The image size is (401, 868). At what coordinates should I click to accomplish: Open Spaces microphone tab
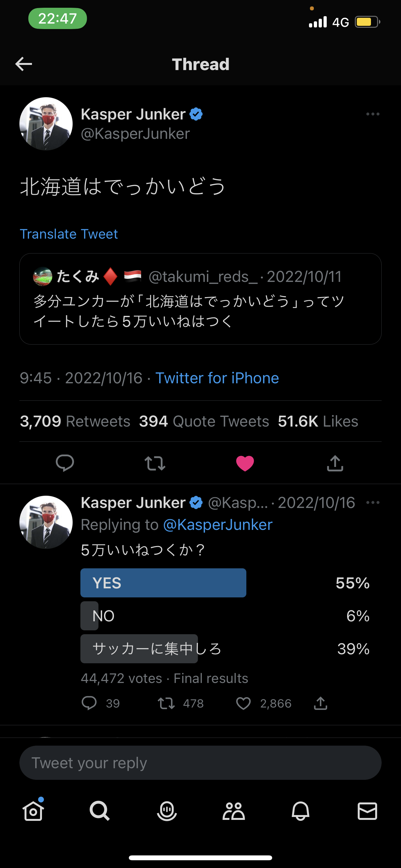pos(167,811)
